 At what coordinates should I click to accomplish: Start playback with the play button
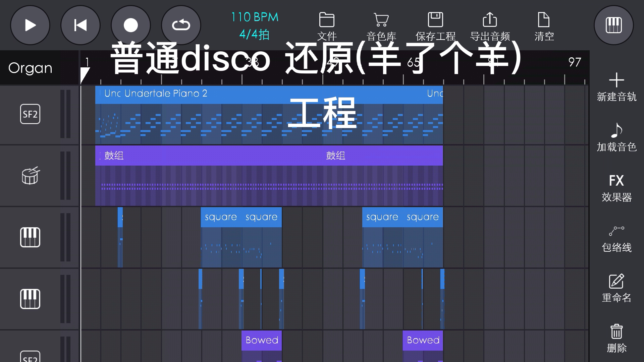click(x=30, y=25)
